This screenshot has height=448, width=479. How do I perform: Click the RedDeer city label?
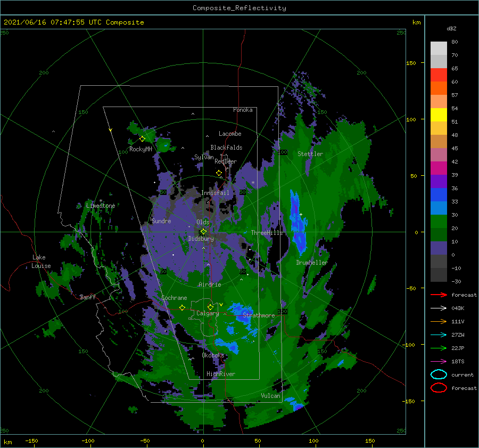(226, 161)
